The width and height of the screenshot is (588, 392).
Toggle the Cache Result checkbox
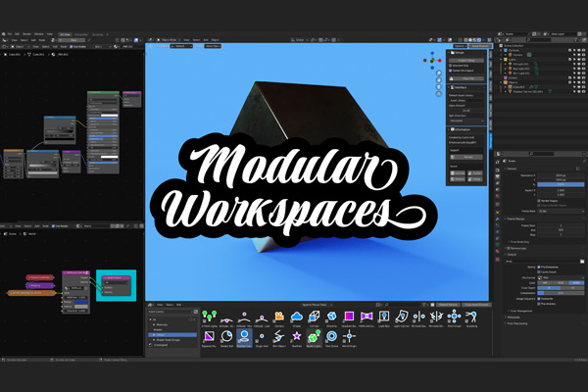(539, 272)
